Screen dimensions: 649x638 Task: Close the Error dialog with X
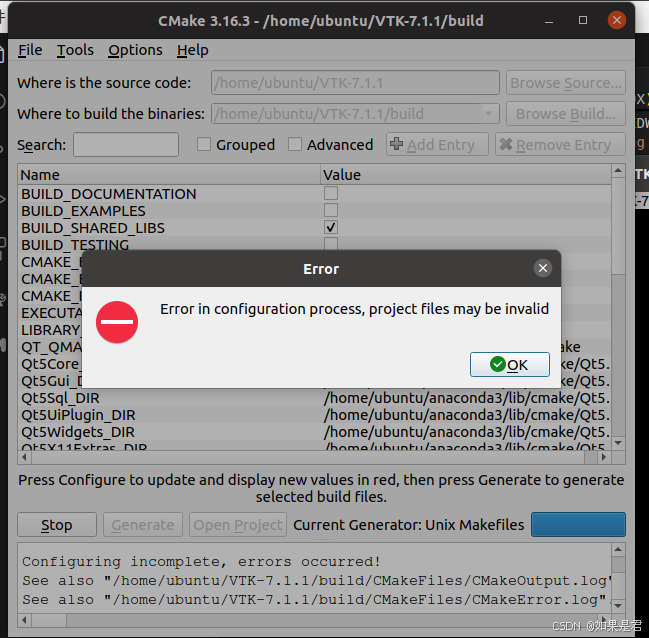[543, 268]
